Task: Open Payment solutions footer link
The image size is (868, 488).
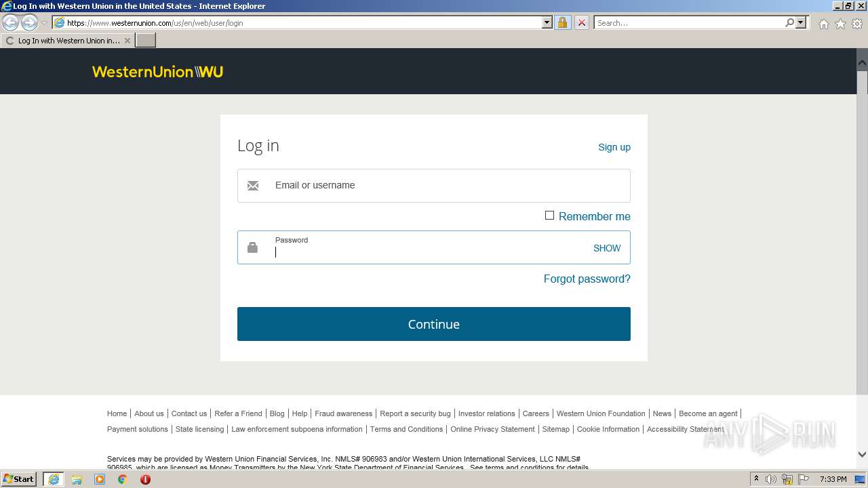Action: (138, 429)
